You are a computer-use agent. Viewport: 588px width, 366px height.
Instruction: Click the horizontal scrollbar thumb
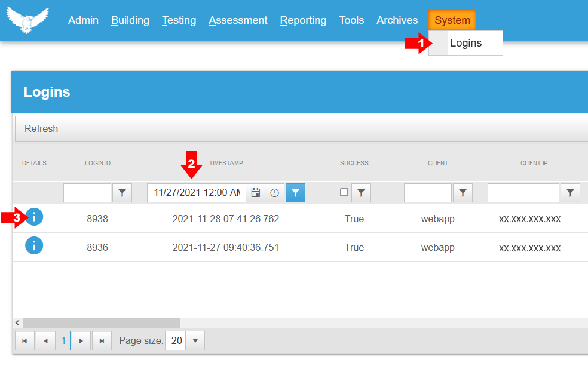101,322
